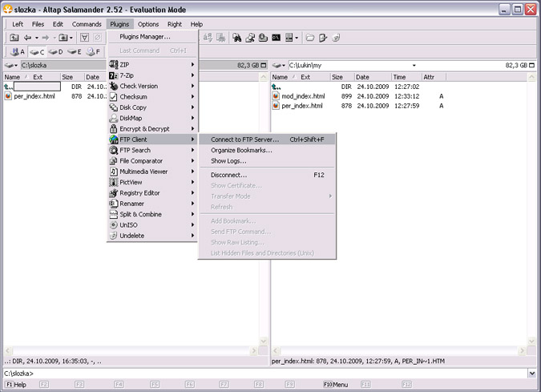Switch left panel to drive C
541x392 pixels.
[x=36, y=51]
